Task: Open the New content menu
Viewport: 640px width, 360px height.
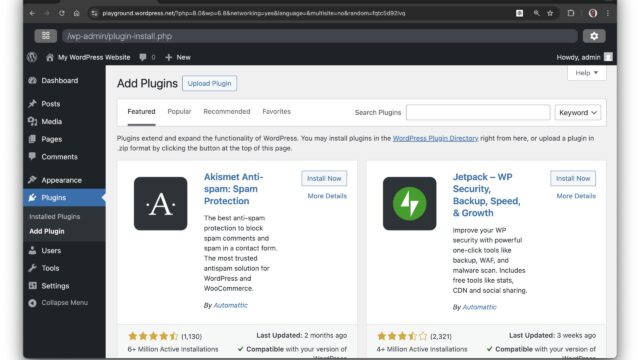Action: (178, 57)
